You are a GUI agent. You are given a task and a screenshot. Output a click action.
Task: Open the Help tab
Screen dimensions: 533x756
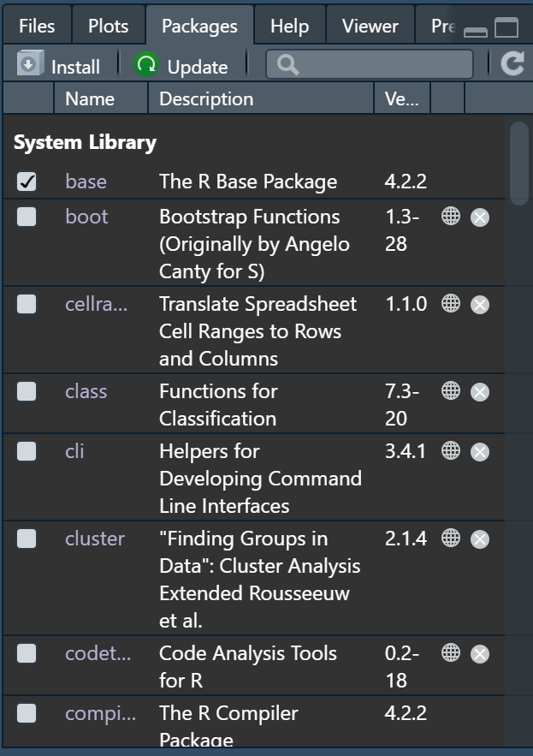point(290,26)
